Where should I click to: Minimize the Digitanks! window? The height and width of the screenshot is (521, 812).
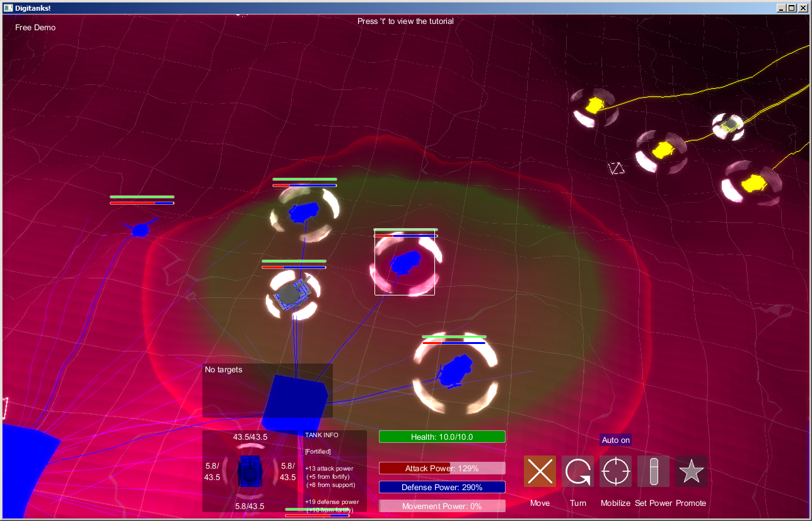coord(781,8)
